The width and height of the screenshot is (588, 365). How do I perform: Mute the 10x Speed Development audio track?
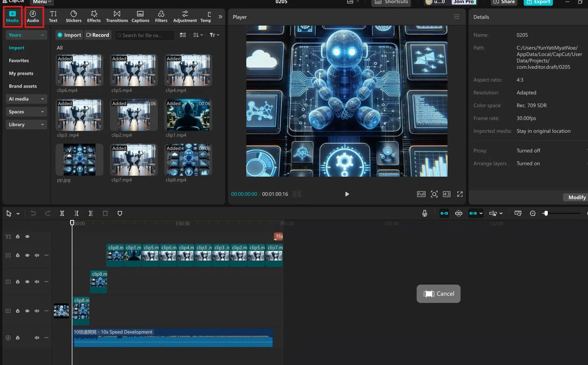[x=37, y=338]
